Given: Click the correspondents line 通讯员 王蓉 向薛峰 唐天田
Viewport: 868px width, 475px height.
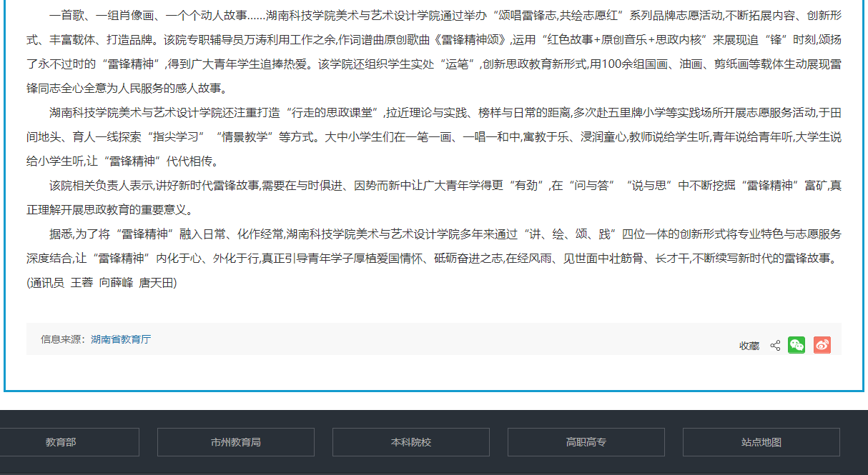Looking at the screenshot, I should [102, 283].
